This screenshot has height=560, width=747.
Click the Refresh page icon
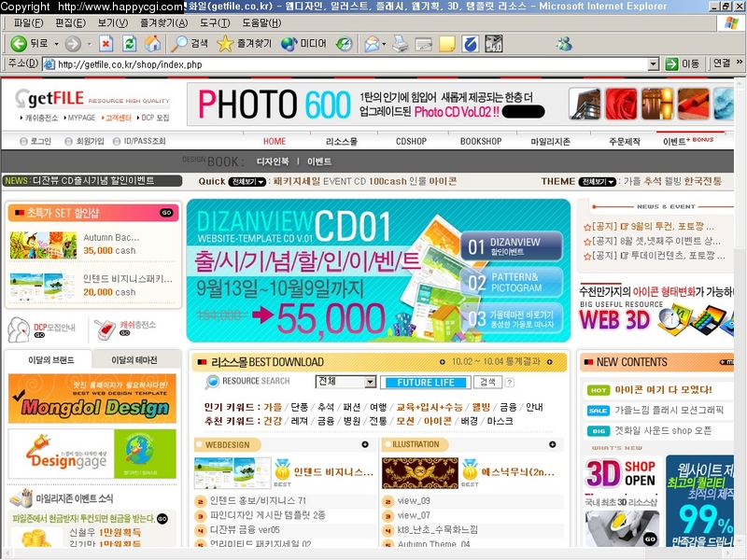(129, 44)
